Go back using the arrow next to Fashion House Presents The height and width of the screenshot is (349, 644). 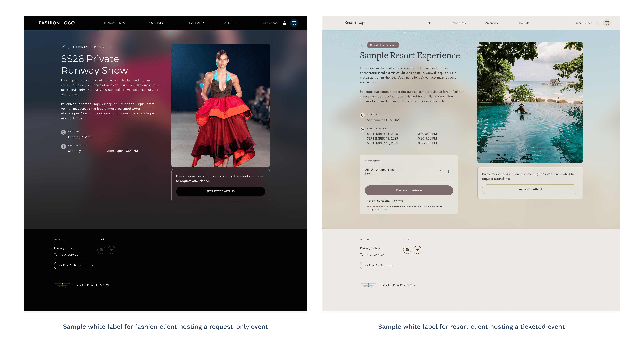(x=64, y=47)
